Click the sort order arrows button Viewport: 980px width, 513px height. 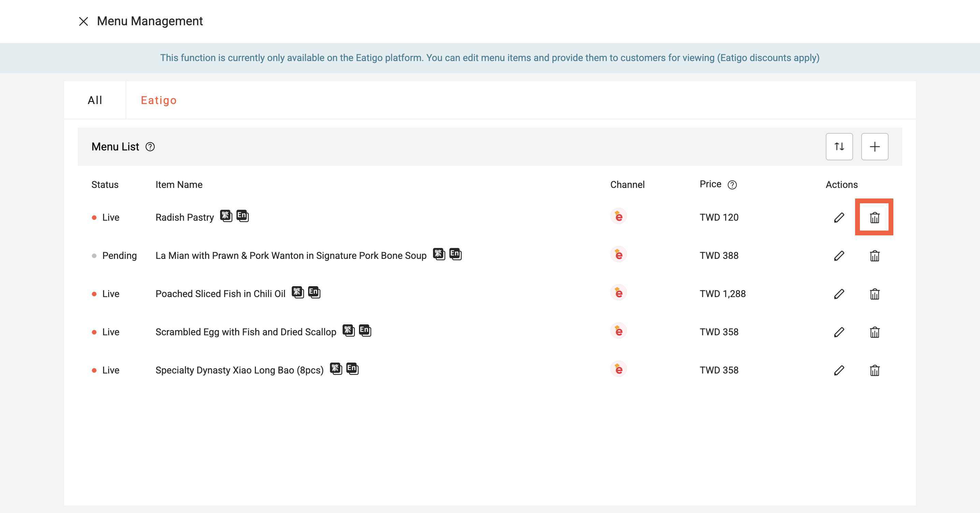pos(839,147)
